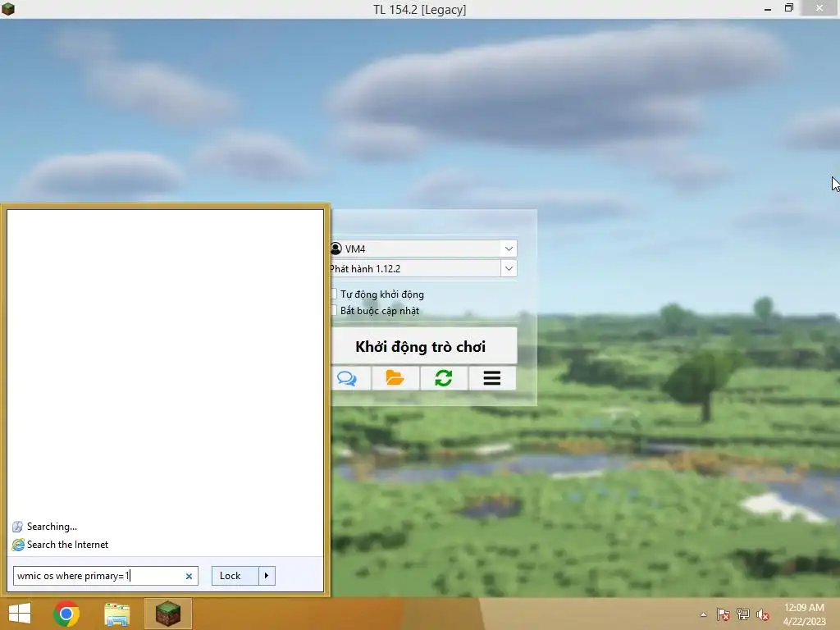Open the network status tray icon
Image resolution: width=840 pixels, height=630 pixels.
click(743, 614)
